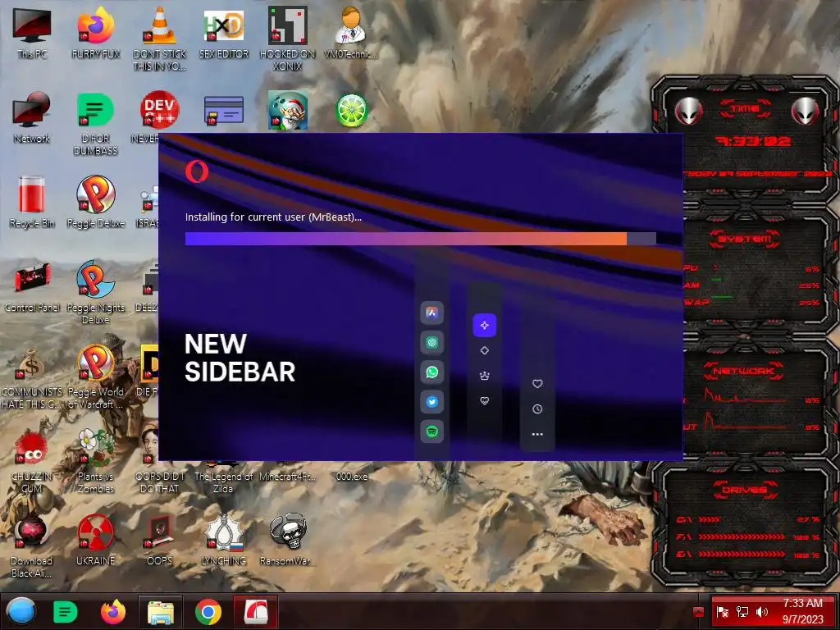Select the D FOR DUMBASS green icon

(96, 110)
